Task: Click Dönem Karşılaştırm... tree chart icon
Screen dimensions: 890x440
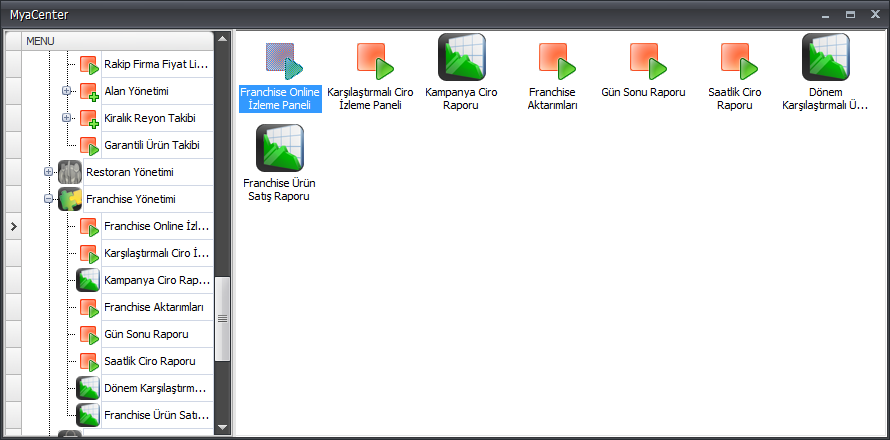Action: [x=88, y=388]
